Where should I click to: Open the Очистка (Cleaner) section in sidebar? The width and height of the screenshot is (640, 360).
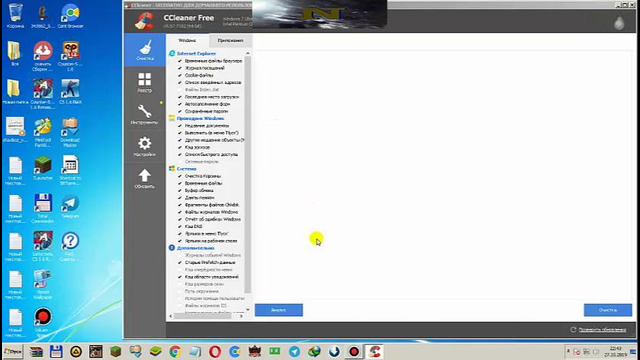click(x=145, y=50)
